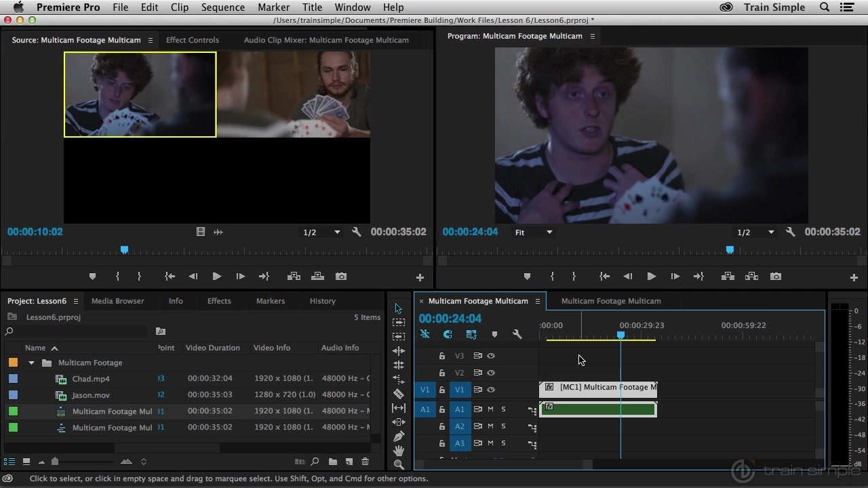Image resolution: width=868 pixels, height=488 pixels.
Task: Toggle V1 track output eye
Action: pyautogui.click(x=491, y=390)
